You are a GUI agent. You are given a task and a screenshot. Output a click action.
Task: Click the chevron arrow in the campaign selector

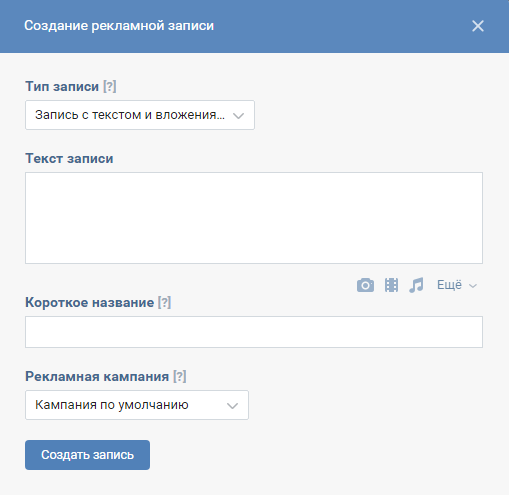pos(232,406)
